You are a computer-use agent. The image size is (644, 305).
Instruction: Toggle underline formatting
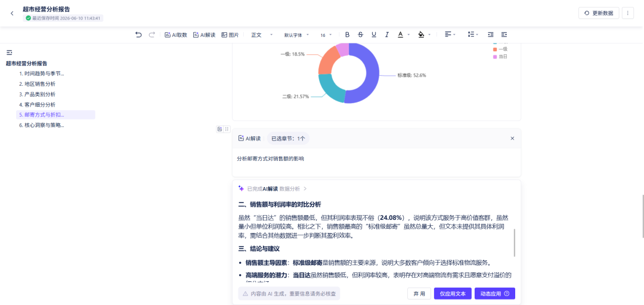(374, 35)
